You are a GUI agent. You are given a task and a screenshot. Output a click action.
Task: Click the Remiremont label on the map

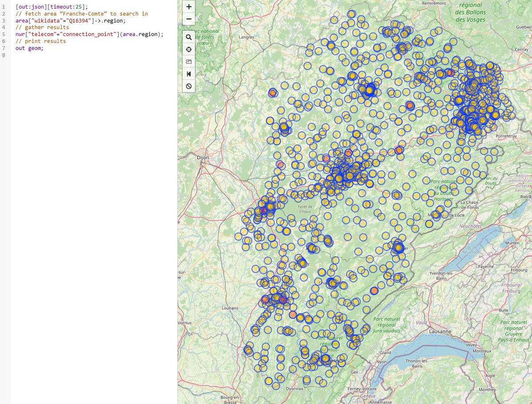tap(434, 3)
